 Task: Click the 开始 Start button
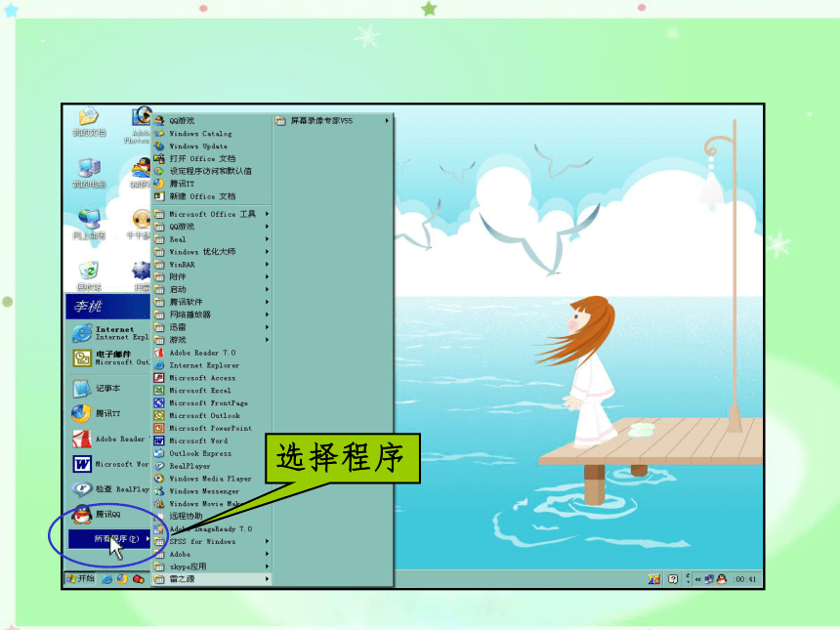(81, 579)
